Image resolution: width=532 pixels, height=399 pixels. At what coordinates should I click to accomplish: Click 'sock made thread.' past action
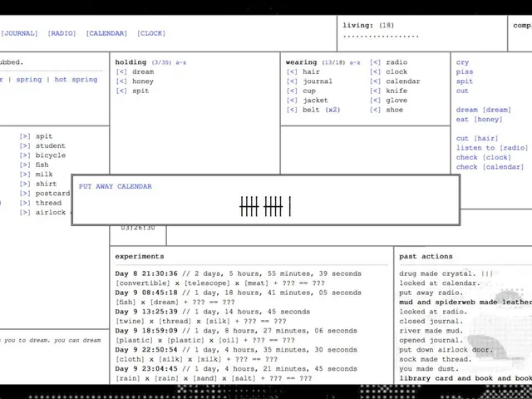point(436,359)
